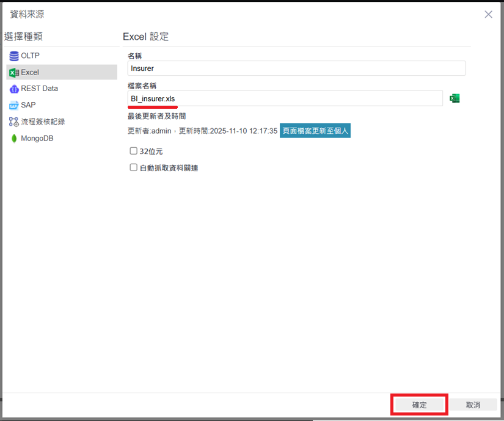Click the 名稱 field containing Insurer

pos(296,68)
